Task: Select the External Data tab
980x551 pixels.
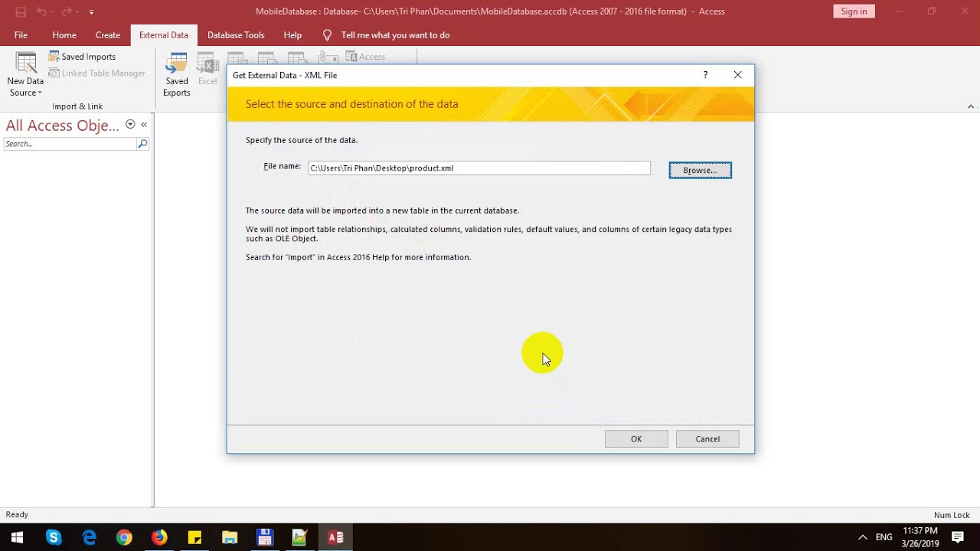Action: (x=164, y=35)
